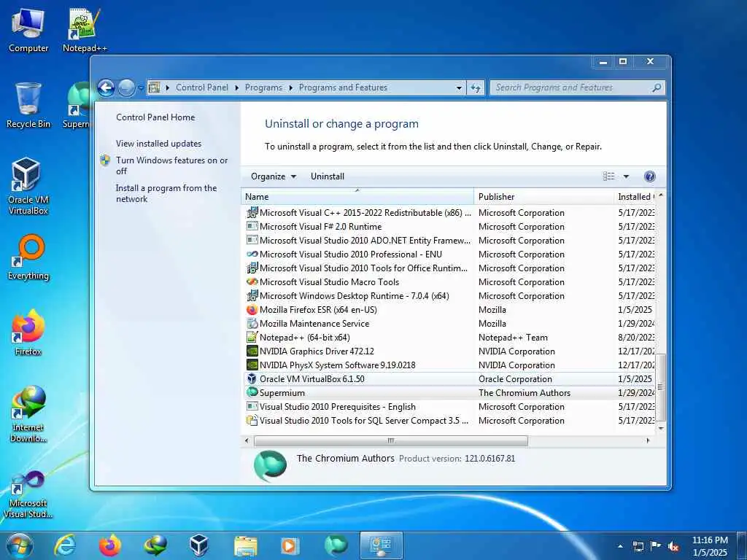
Task: Open the Recycle Bin desktop icon
Action: click(28, 105)
